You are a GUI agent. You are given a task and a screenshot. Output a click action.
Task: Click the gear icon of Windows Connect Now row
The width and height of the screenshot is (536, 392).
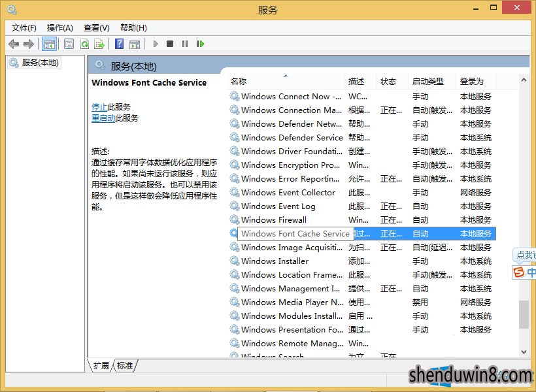coord(235,96)
